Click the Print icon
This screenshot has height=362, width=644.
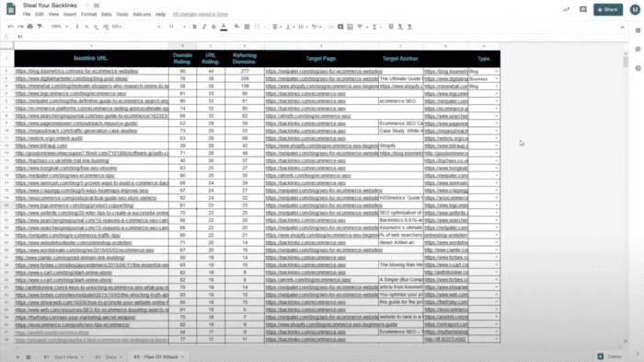(30, 27)
